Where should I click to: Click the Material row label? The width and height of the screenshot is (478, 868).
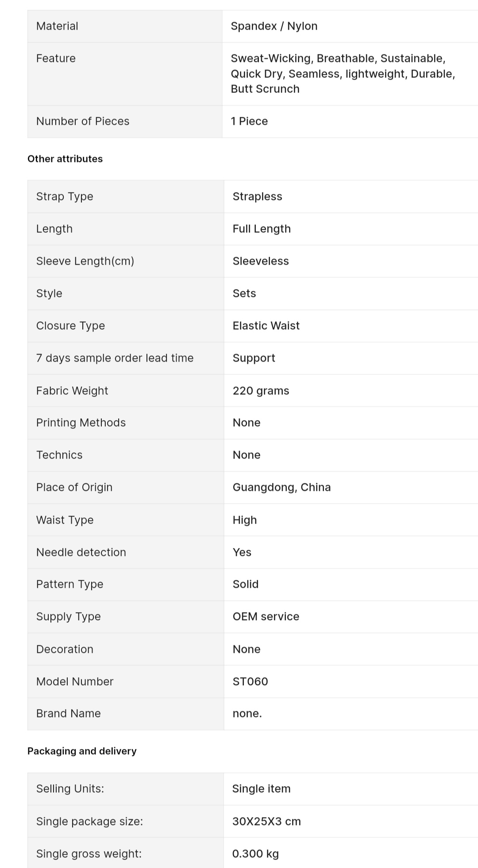57,26
